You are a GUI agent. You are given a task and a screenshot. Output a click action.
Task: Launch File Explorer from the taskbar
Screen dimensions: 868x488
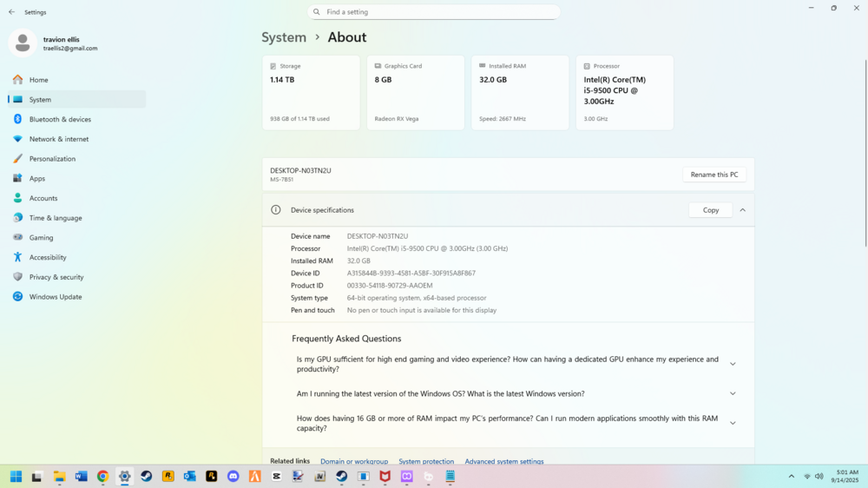[59, 477]
